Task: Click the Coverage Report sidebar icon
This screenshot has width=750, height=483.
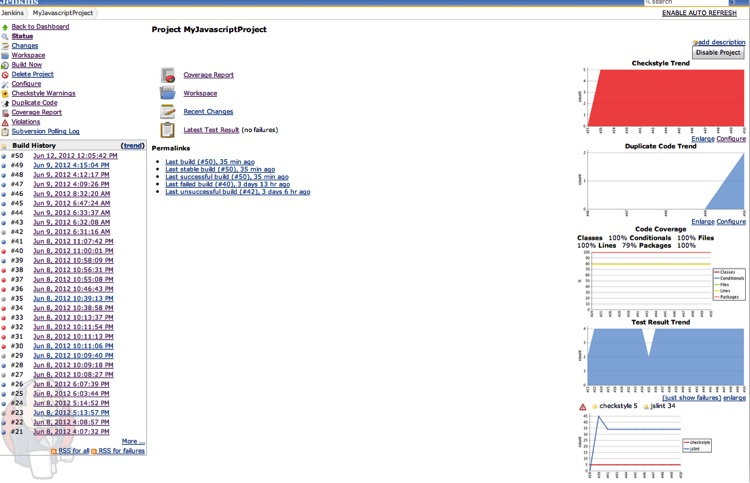Action: point(5,113)
